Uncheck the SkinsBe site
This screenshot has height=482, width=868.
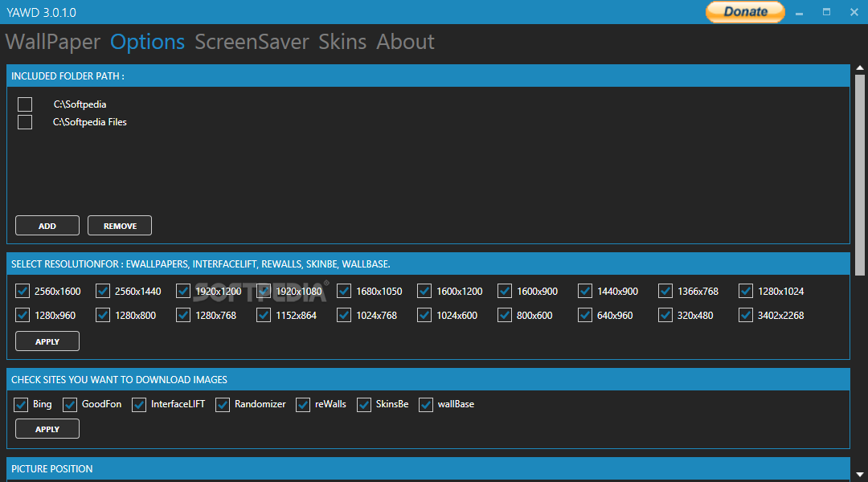click(364, 405)
